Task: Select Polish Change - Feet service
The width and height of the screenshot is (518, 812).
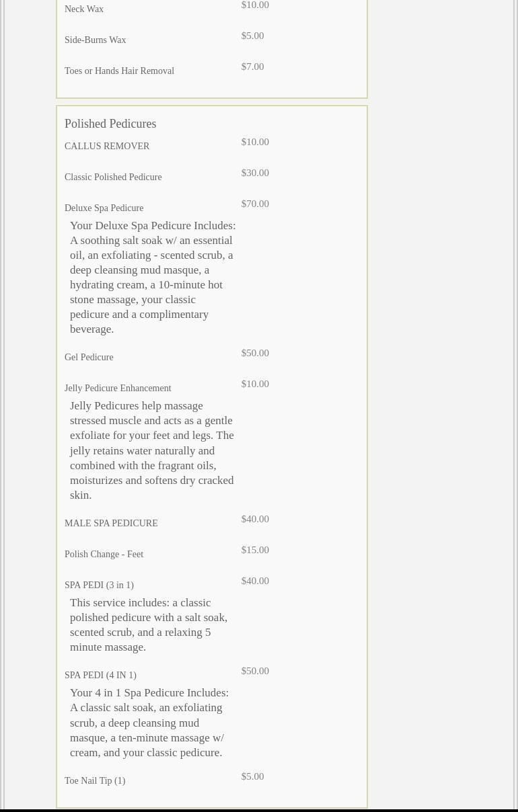Action: 104,555
